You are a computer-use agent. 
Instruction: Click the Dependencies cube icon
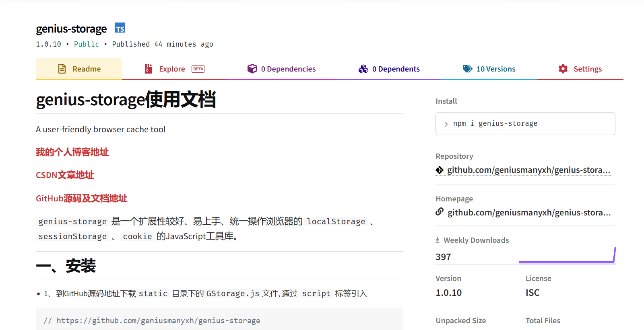[x=252, y=69]
